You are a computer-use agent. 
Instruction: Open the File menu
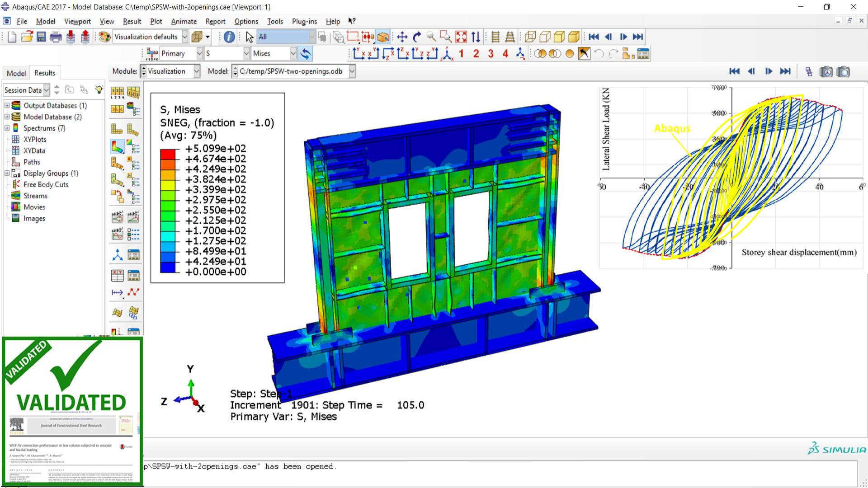pos(22,21)
